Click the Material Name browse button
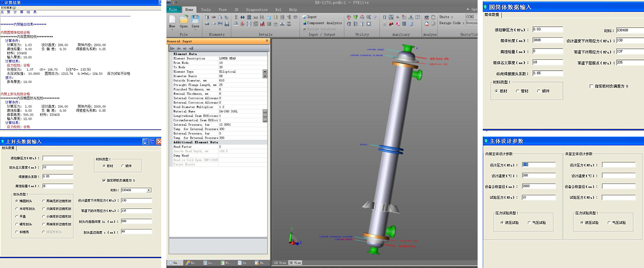This screenshot has width=644, height=268. (265, 111)
